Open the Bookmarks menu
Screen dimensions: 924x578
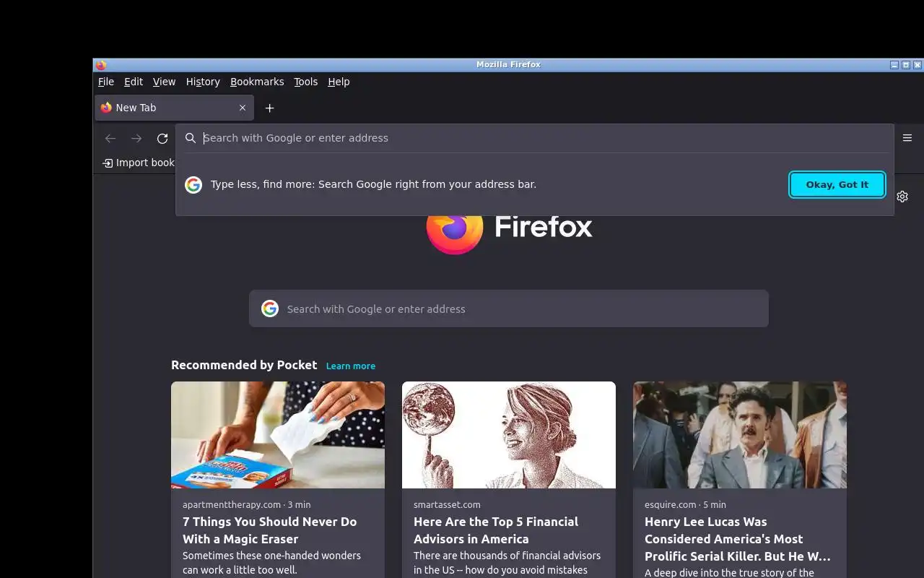(257, 82)
